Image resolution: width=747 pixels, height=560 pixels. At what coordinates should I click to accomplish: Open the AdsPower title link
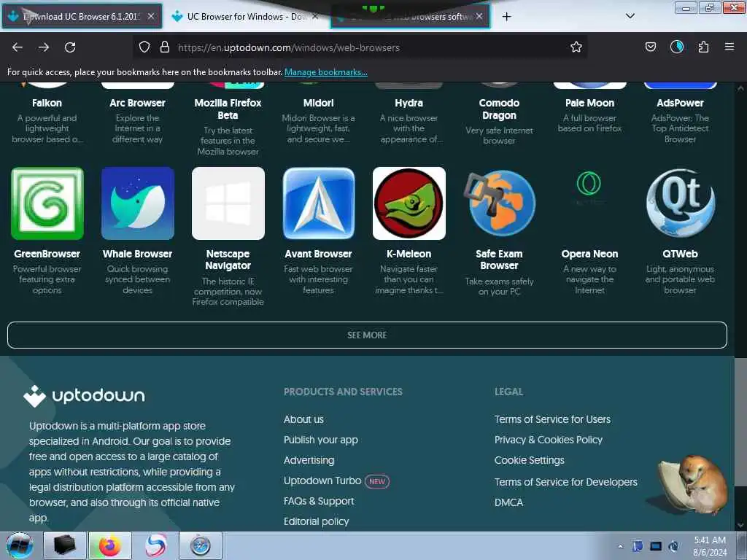coord(681,103)
